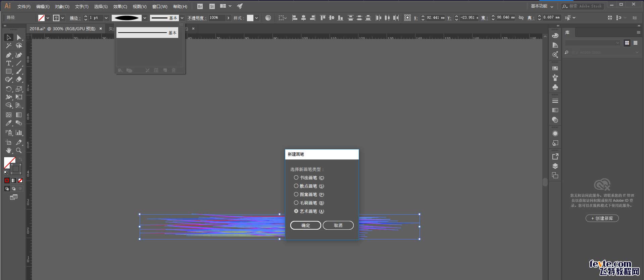The height and width of the screenshot is (280, 644).
Task: Select the Direct Selection tool
Action: coord(19,37)
